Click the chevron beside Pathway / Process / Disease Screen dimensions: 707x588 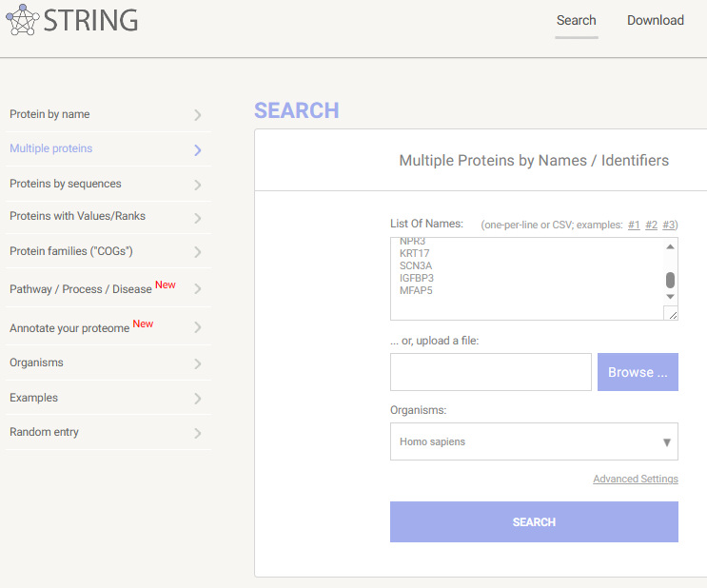click(x=198, y=288)
